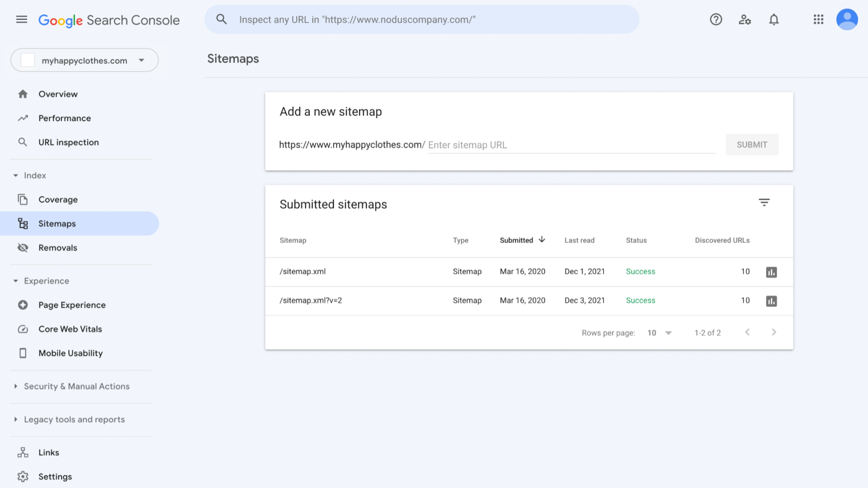Open the filter icon for submitted sitemaps

coord(764,202)
